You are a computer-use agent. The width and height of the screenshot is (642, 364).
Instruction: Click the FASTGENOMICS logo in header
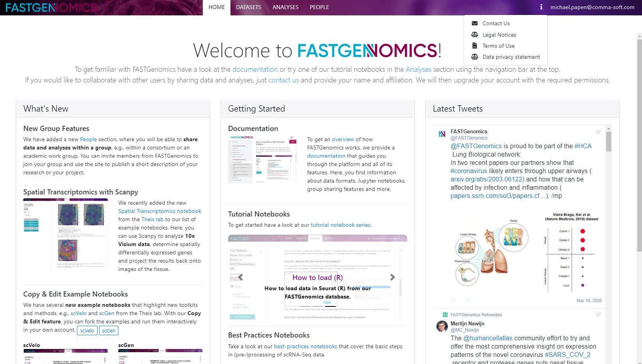tap(51, 7)
